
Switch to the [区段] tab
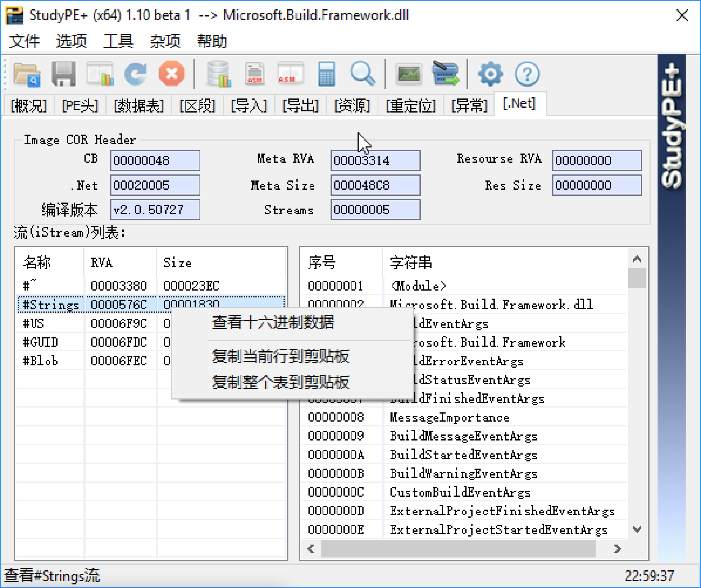197,106
